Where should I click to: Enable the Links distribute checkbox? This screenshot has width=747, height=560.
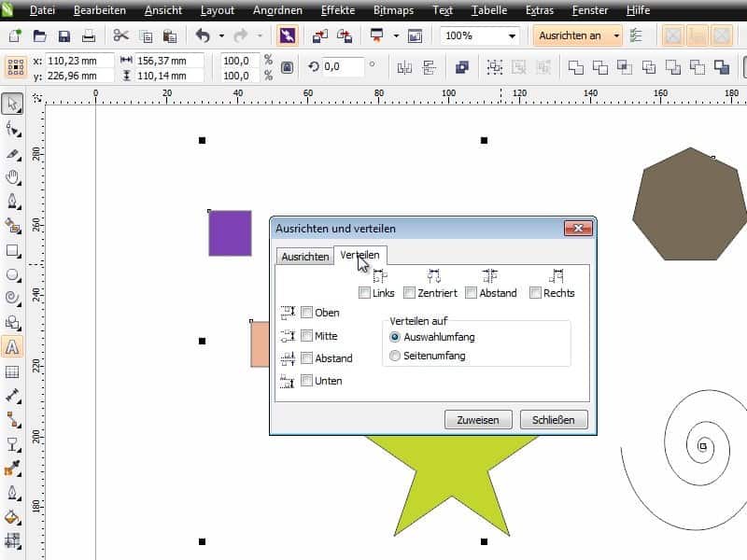click(364, 293)
